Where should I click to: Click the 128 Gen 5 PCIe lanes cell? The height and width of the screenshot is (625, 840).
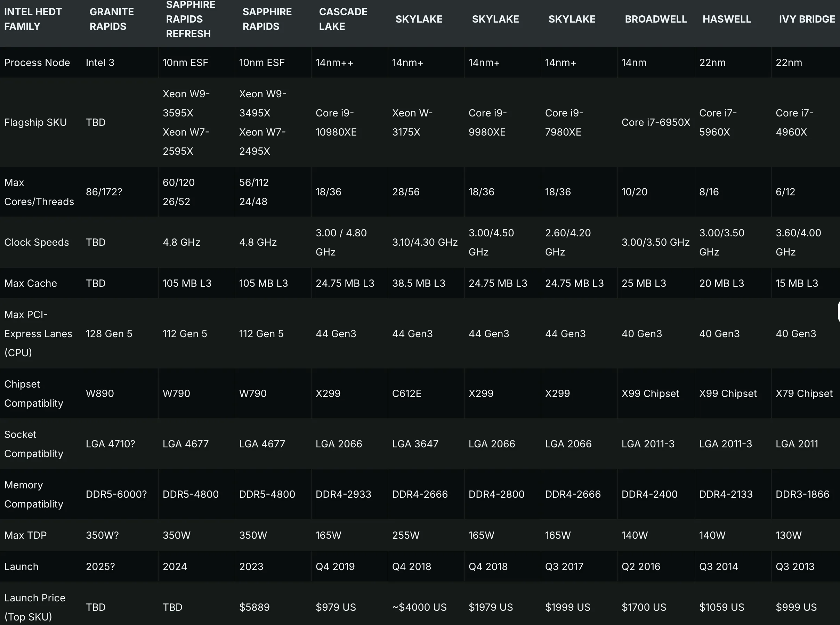pyautogui.click(x=109, y=333)
